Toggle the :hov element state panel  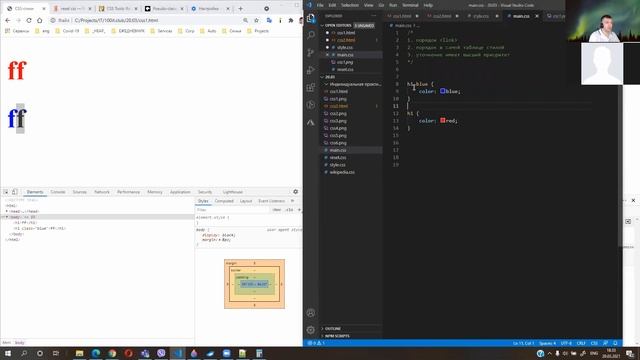(x=277, y=210)
